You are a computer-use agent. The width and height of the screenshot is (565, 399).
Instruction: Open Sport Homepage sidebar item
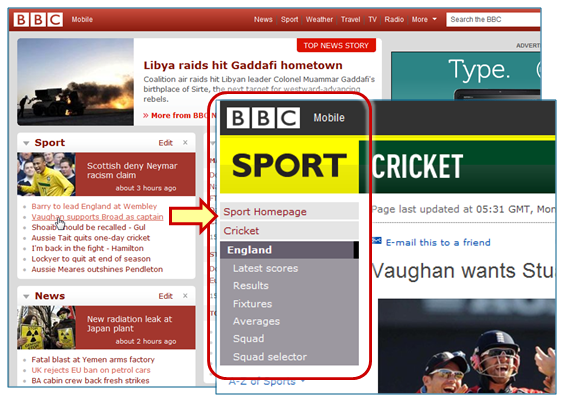coord(289,212)
